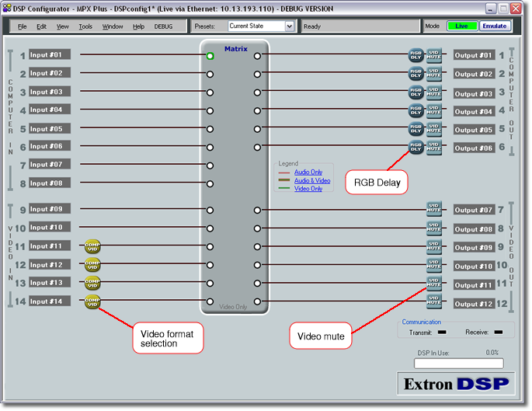Open COMP VID format icon for Input #11
Image resolution: width=532 pixels, height=411 pixels.
point(92,246)
